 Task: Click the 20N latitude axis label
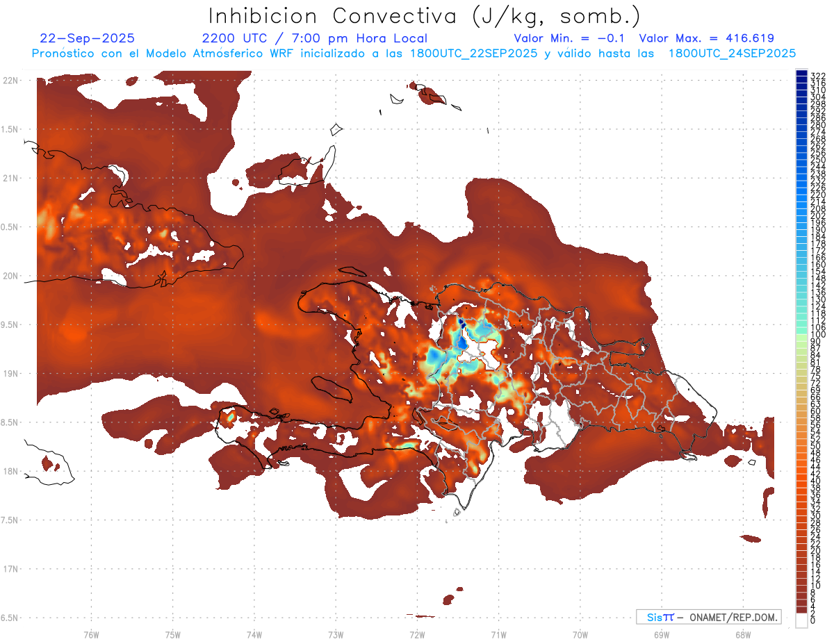point(11,276)
